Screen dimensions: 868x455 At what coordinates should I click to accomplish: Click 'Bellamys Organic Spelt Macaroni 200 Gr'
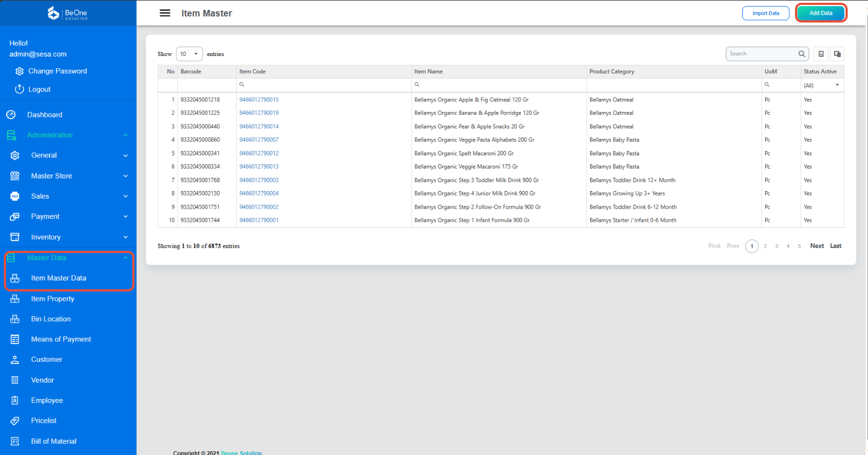[x=464, y=154]
